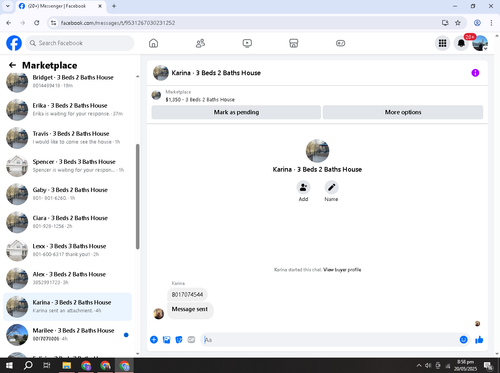The width and height of the screenshot is (500, 373).
Task: Open the Video (Watch) icon
Action: 247,43
